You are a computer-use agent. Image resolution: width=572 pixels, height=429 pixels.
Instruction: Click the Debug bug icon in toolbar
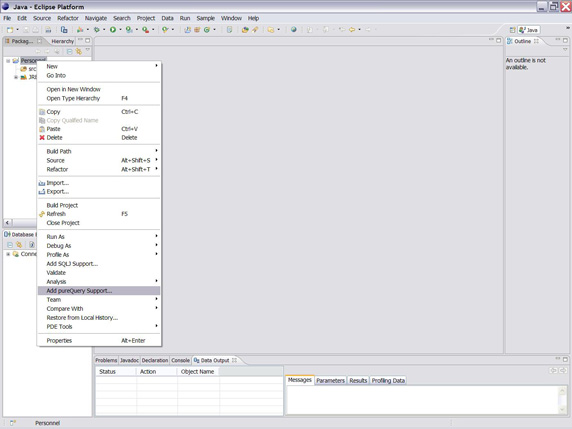97,30
